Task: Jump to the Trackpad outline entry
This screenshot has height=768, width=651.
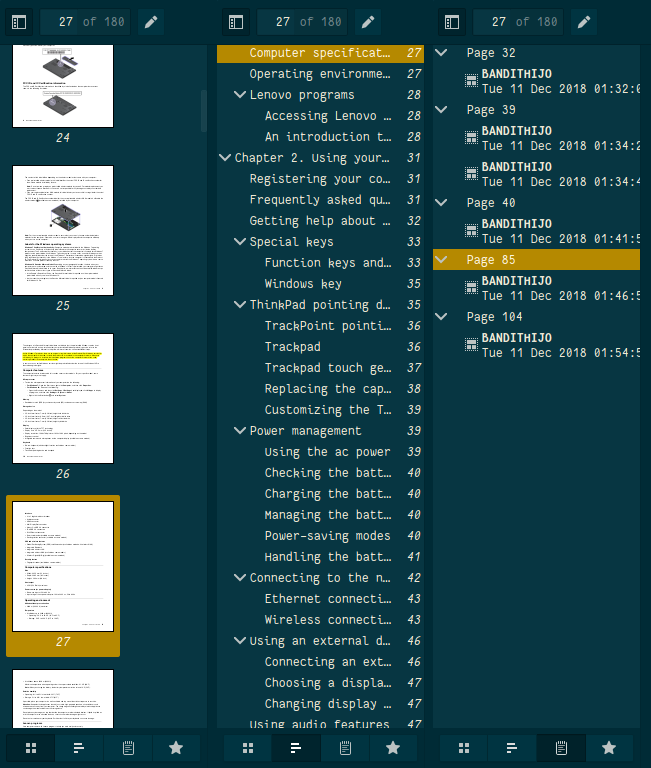Action: (293, 347)
